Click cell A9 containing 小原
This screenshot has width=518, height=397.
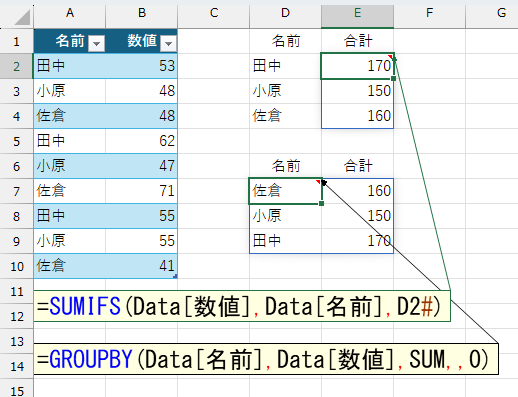pyautogui.click(x=70, y=241)
